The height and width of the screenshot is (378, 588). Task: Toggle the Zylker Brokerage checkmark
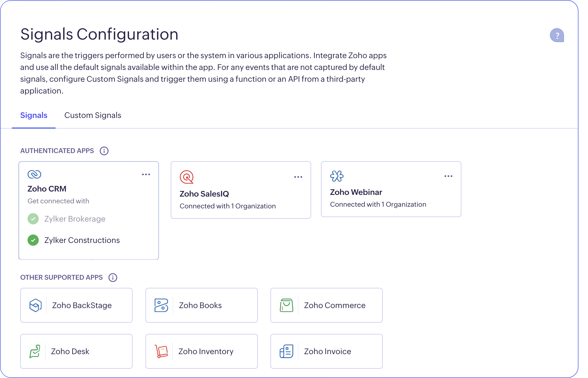click(33, 219)
